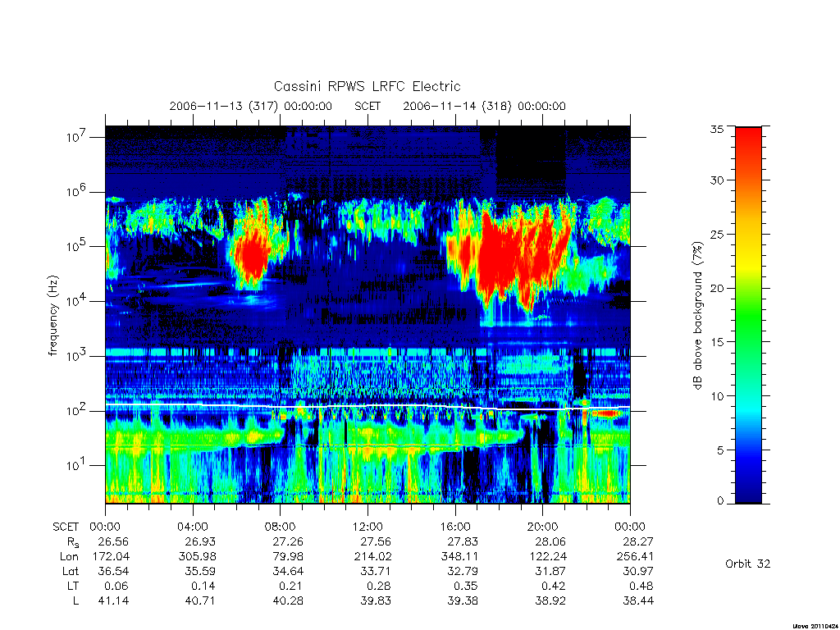Select the 10^7 frequency axis label
The height and width of the screenshot is (630, 840).
(77, 137)
